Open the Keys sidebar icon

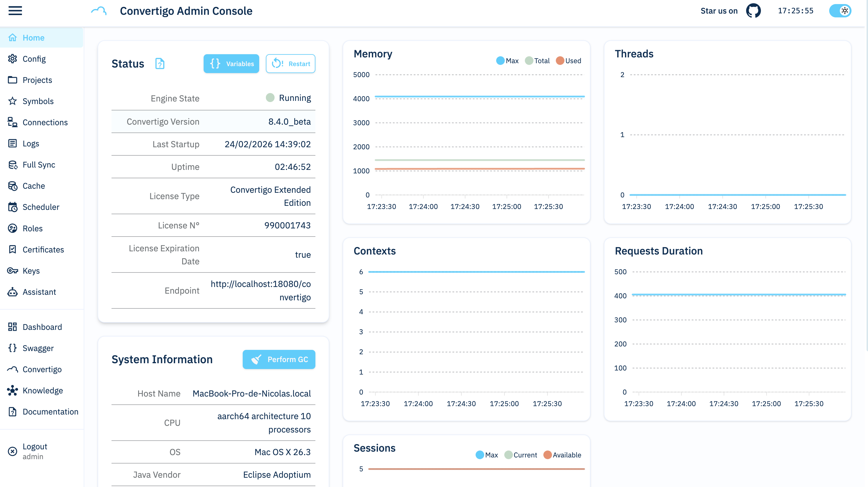(12, 270)
